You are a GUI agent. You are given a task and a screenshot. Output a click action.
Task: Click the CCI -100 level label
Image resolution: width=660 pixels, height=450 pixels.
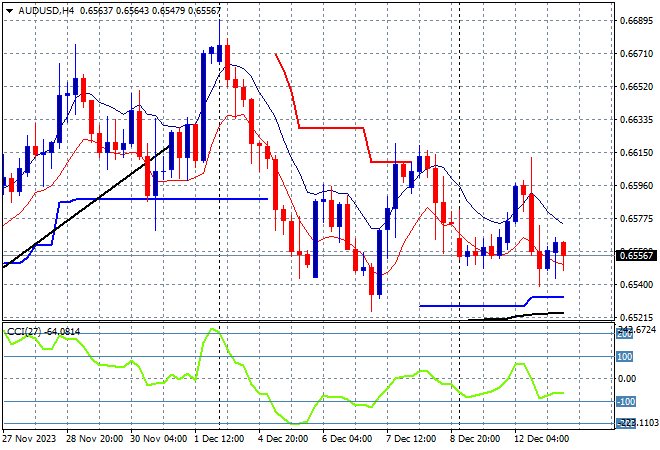[x=623, y=402]
